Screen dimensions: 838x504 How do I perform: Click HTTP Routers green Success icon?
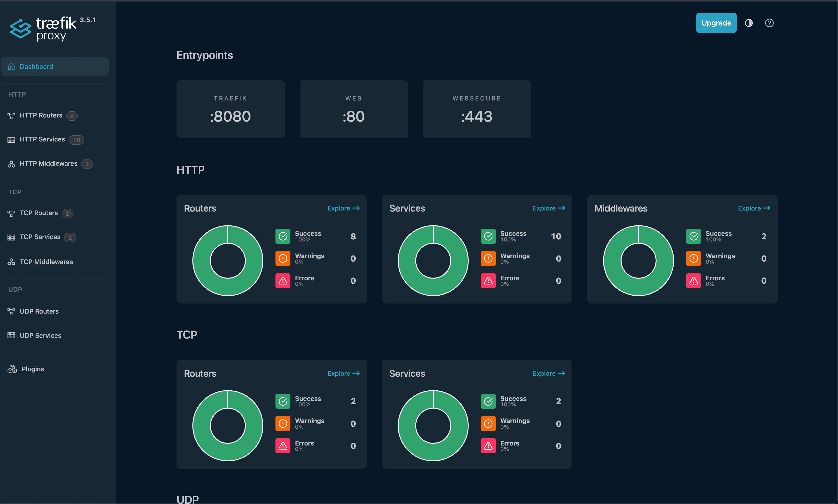point(283,236)
